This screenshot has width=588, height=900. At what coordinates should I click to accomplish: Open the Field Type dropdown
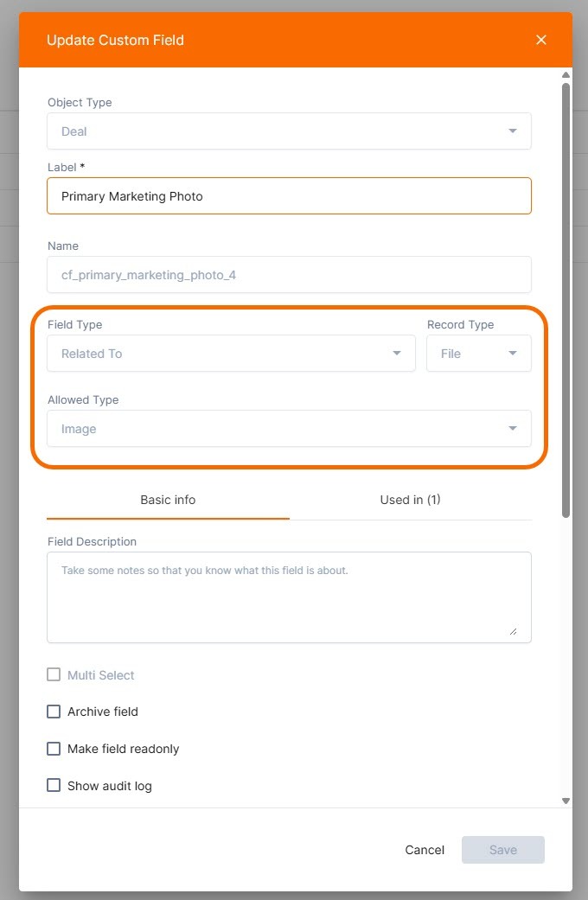(231, 354)
